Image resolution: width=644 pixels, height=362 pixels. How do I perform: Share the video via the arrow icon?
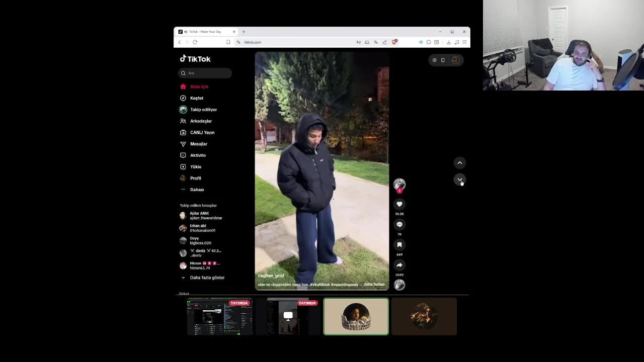tap(399, 265)
